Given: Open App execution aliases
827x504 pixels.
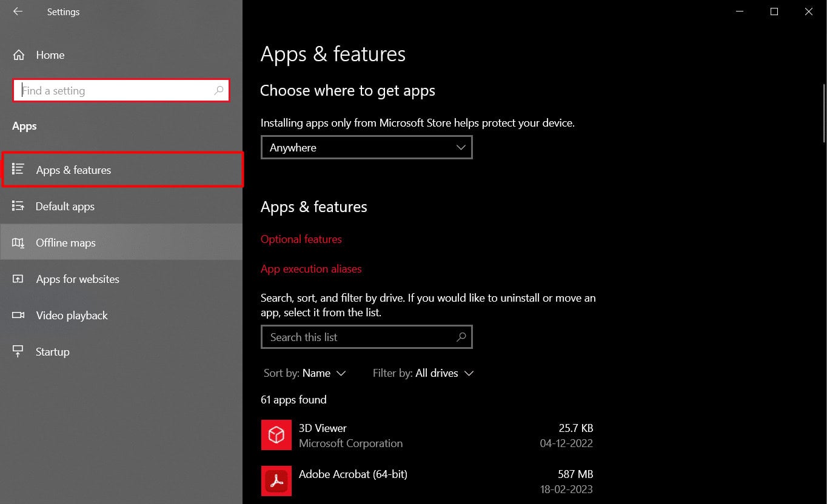Looking at the screenshot, I should pos(311,268).
